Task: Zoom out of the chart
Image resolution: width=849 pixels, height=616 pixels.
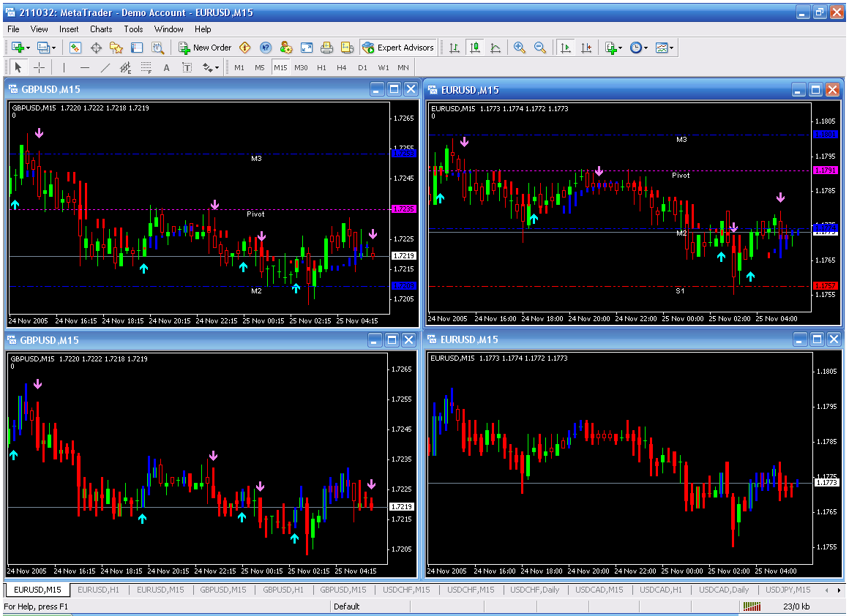Action: pos(540,48)
